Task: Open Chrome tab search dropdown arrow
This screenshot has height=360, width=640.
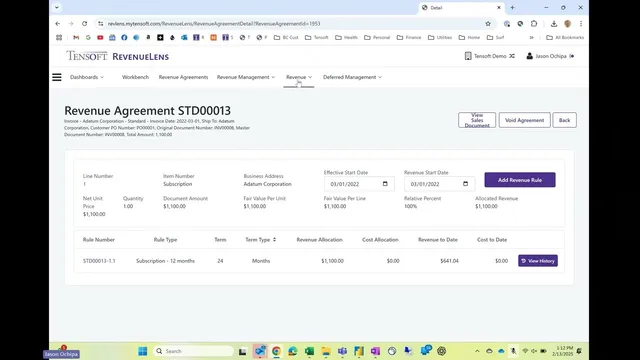Action: coord(57,7)
